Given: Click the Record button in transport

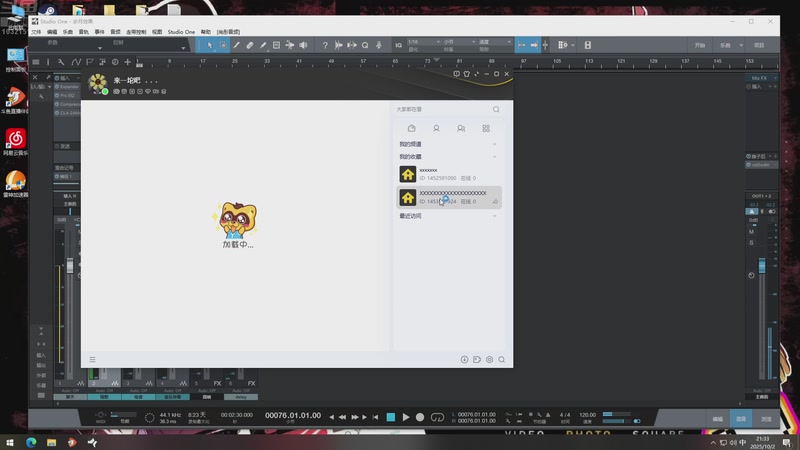Looking at the screenshot, I should 420,417.
